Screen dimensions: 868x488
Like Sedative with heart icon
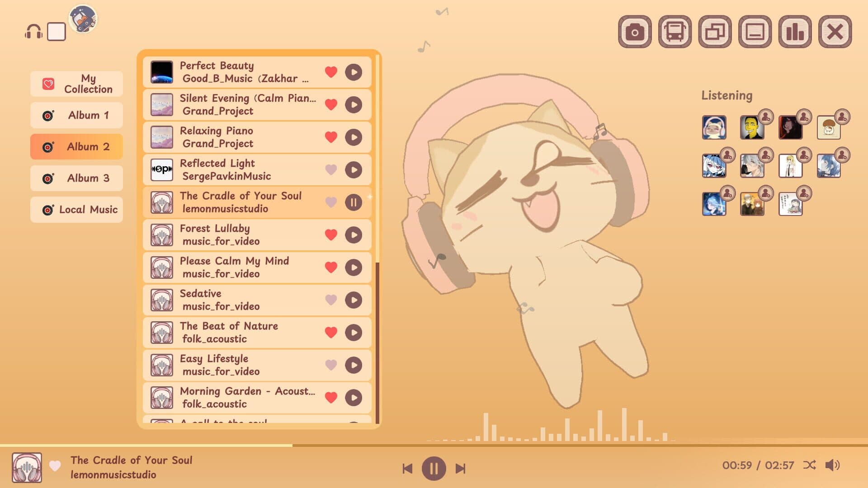coord(331,300)
